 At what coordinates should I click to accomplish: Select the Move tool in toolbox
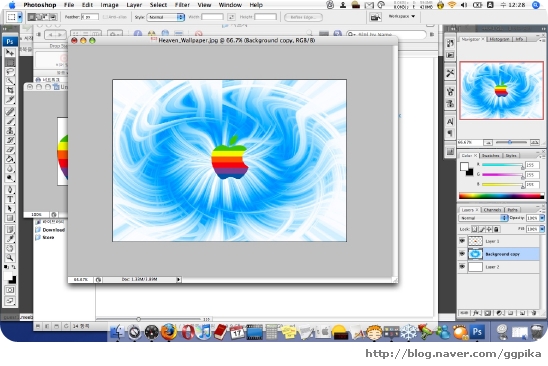[x=10, y=52]
